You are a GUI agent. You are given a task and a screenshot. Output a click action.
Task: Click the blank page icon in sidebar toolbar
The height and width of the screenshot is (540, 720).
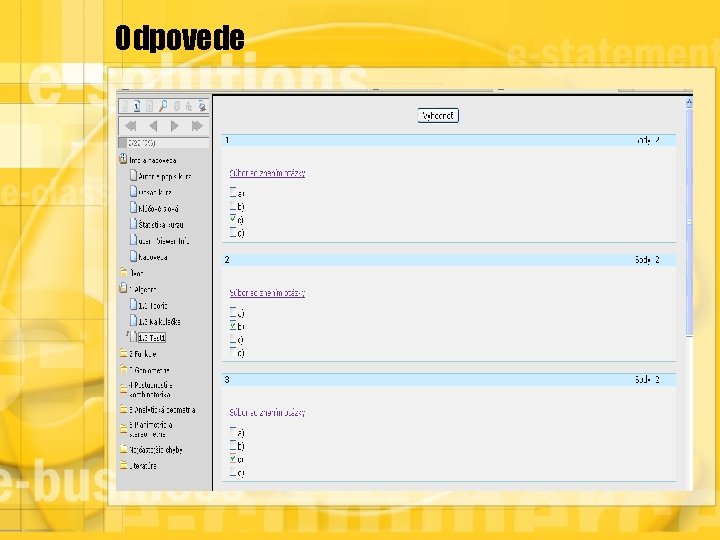(x=125, y=107)
